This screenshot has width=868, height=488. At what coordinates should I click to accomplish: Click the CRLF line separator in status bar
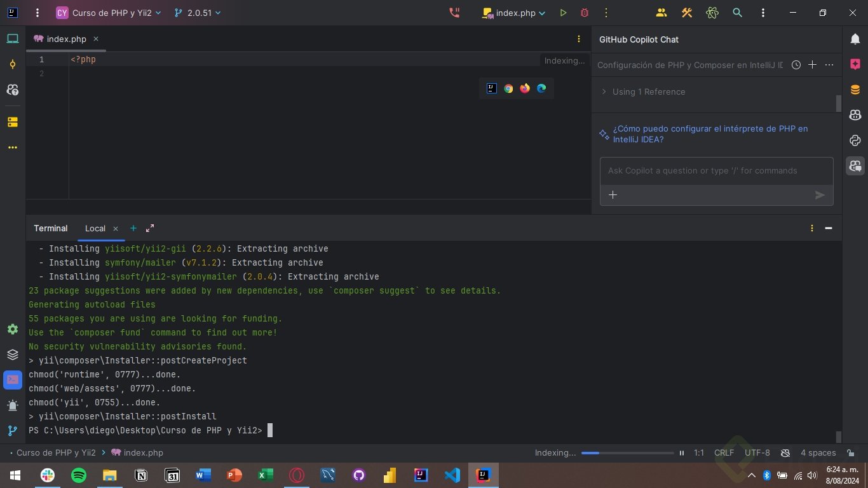(x=724, y=453)
